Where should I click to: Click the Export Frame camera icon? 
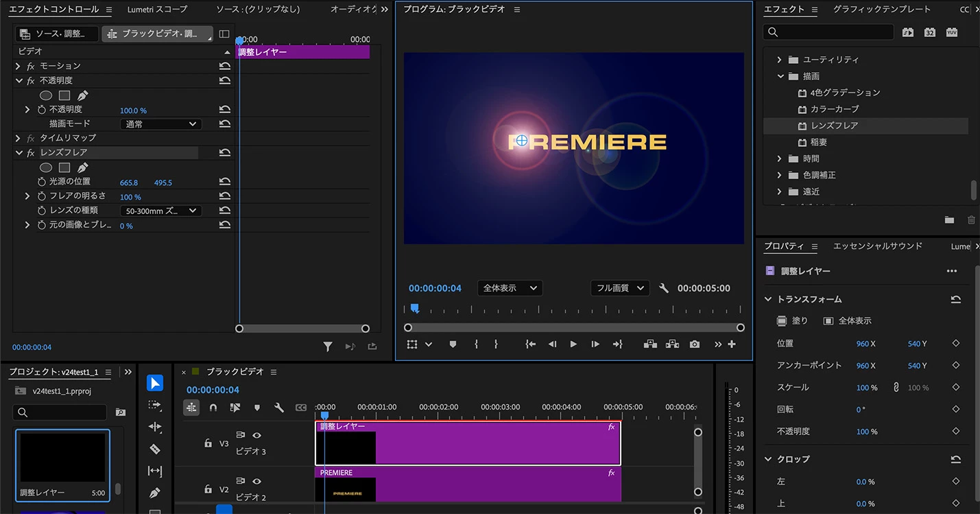coord(695,344)
